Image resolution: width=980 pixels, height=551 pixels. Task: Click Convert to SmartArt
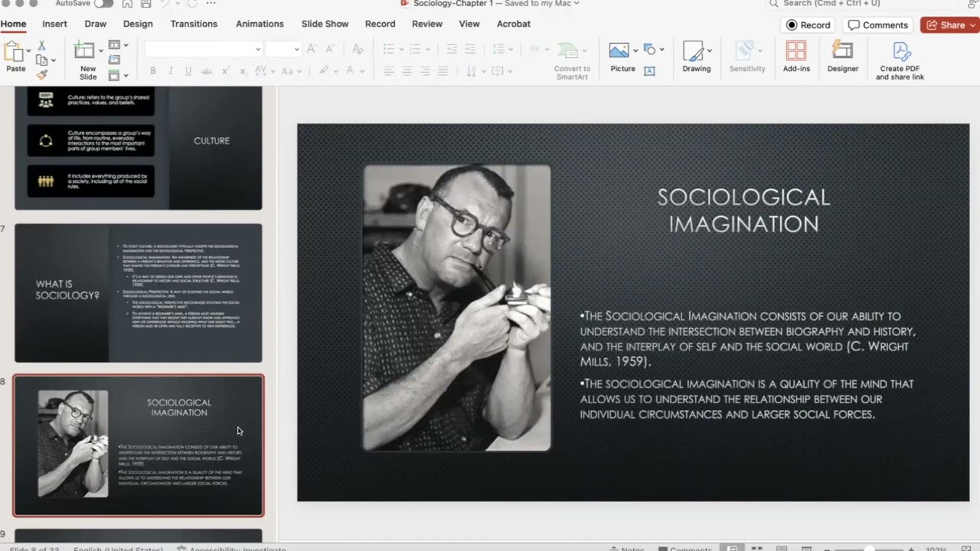(572, 60)
